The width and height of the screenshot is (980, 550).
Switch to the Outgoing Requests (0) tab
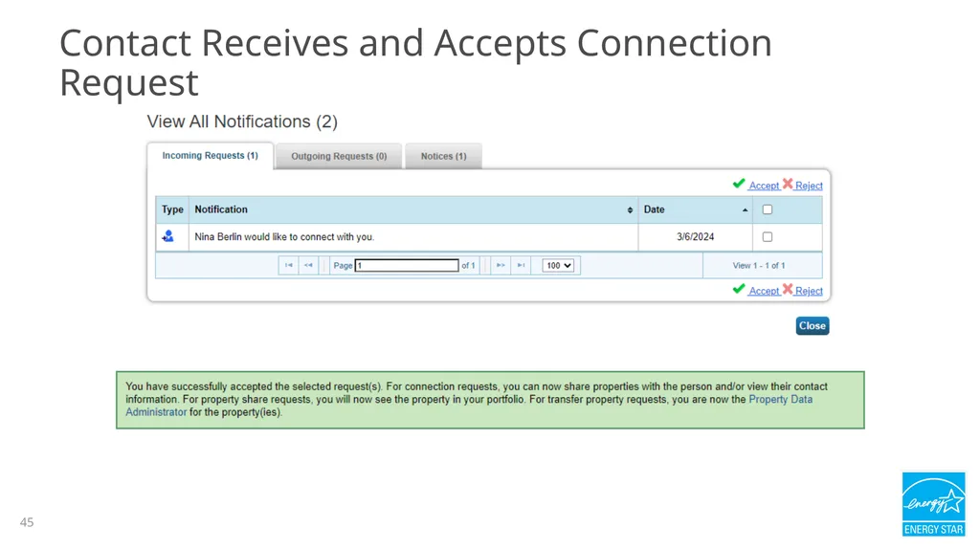click(339, 156)
